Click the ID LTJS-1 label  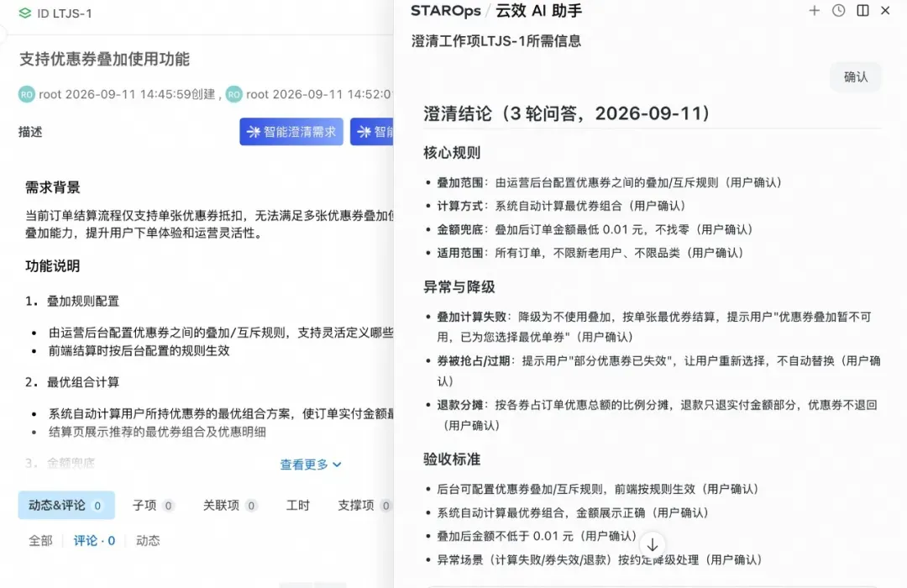(x=64, y=13)
